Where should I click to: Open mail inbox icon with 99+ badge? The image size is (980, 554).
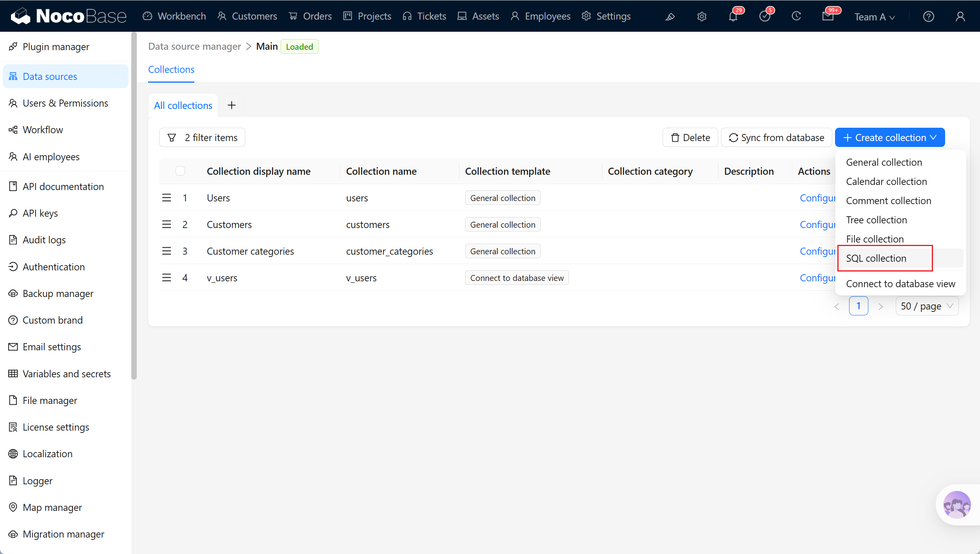click(x=828, y=16)
